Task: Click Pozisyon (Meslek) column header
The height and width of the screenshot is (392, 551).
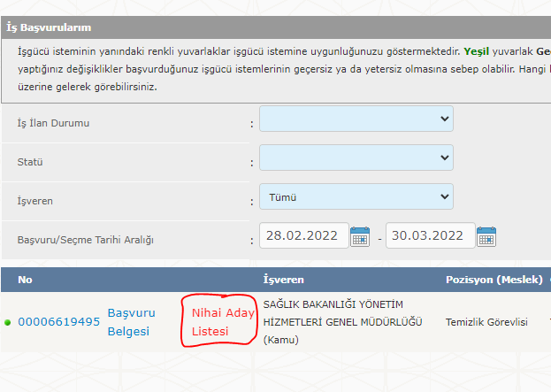Action: [x=493, y=280]
